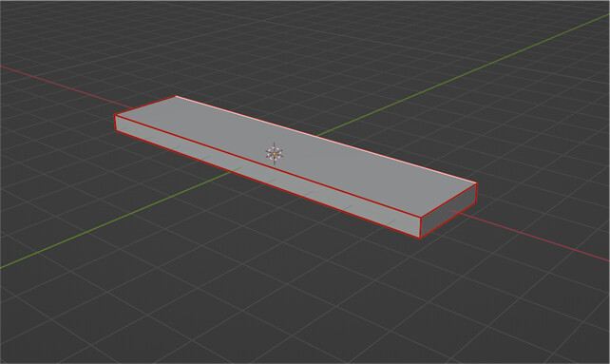Select the top edge of the right end face
The image size is (610, 364).
point(448,201)
